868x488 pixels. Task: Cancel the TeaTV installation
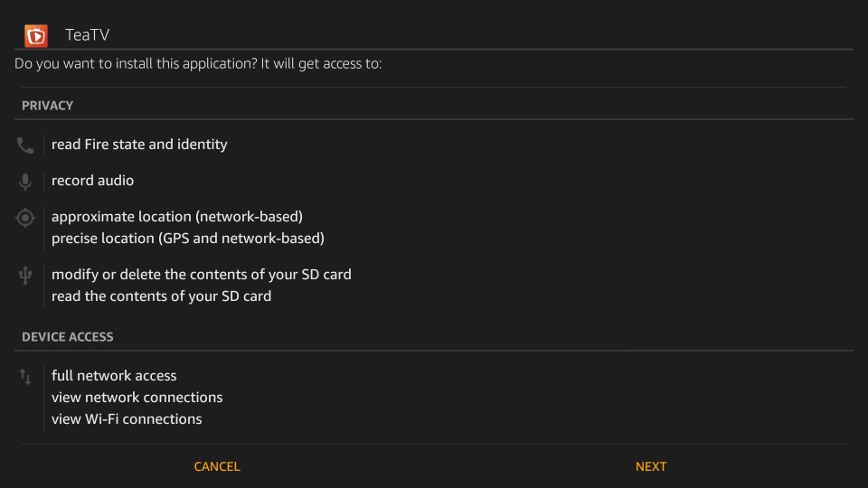[217, 466]
